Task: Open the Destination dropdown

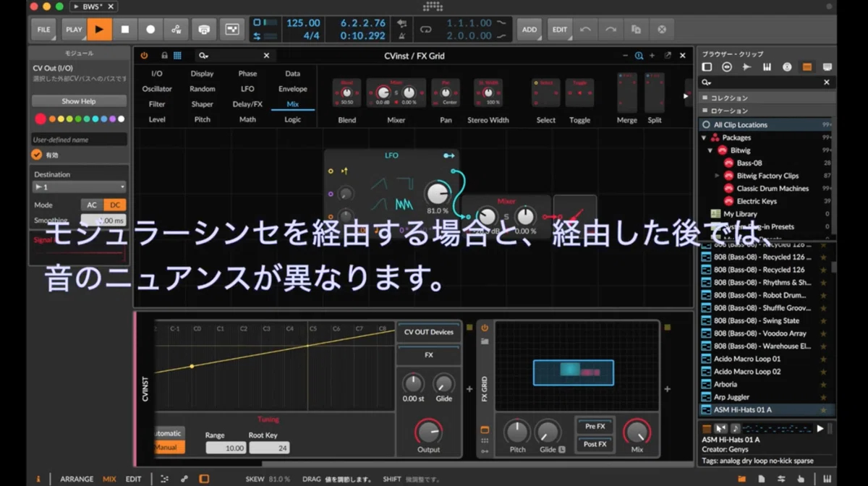Action: coord(79,187)
